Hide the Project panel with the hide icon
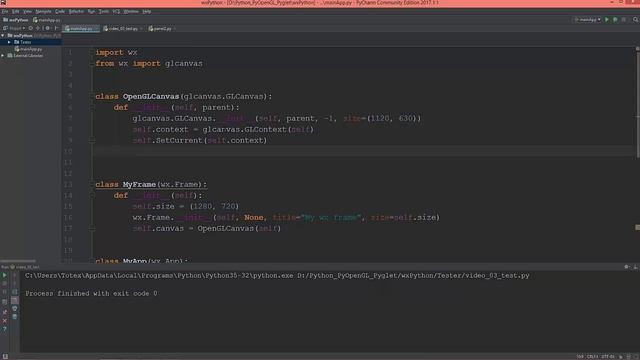This screenshot has width=640, height=360. point(56,28)
